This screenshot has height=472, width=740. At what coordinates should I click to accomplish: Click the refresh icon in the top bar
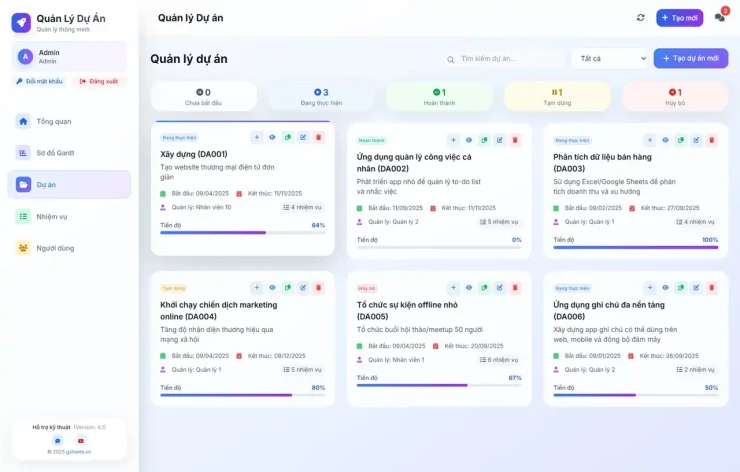[x=640, y=18]
